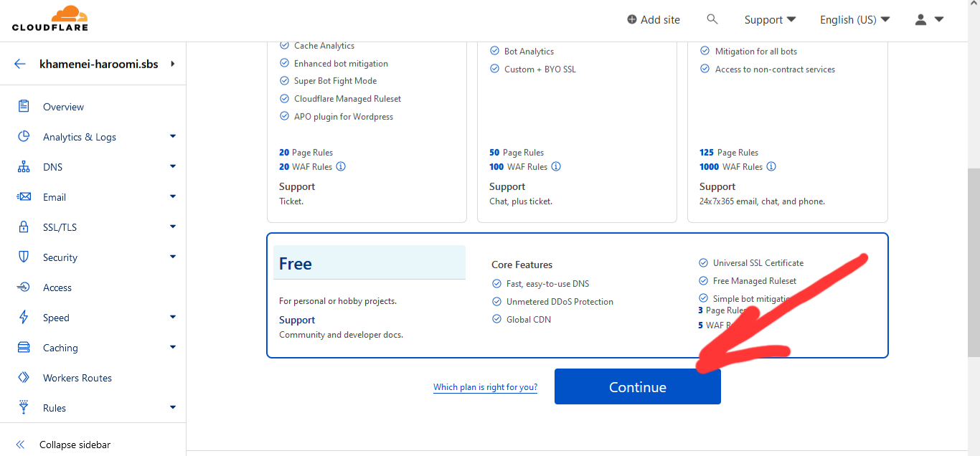Click 'Chat, plus ticket.' support text

pos(521,201)
